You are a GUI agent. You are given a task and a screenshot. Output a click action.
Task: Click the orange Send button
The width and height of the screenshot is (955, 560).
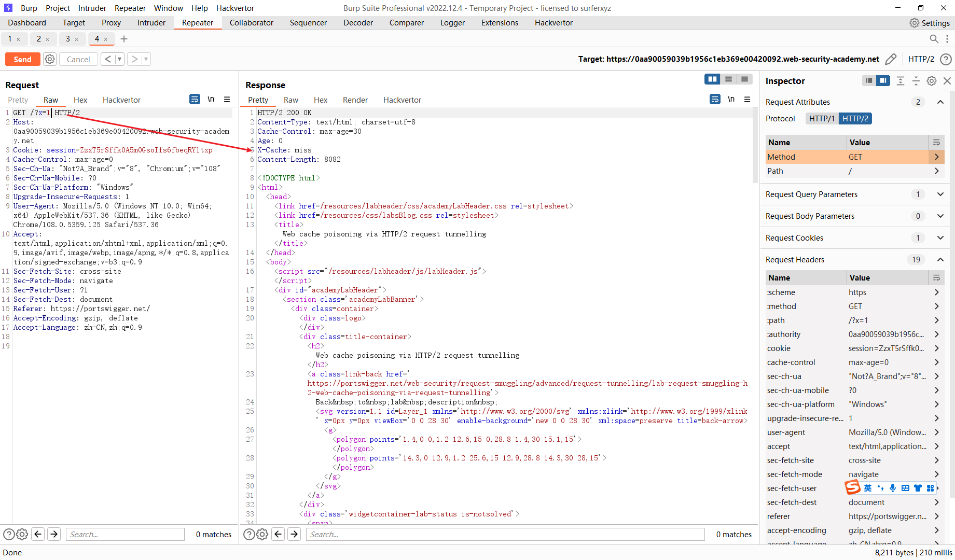[23, 59]
